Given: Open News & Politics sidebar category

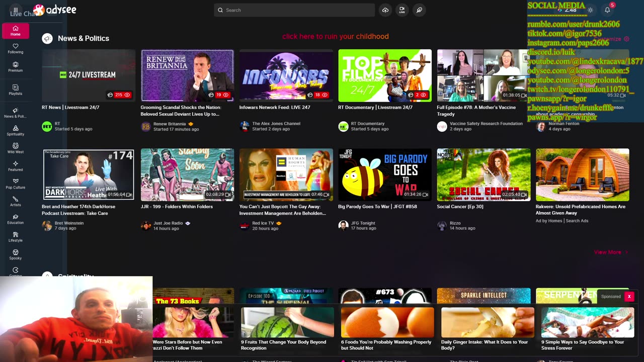Looking at the screenshot, I should [x=16, y=113].
